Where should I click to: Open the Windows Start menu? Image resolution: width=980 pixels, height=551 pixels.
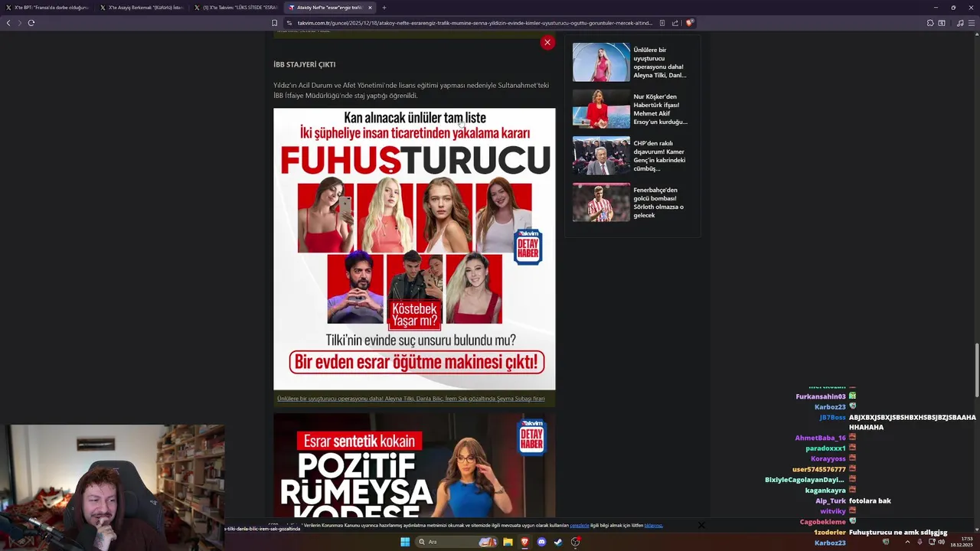coord(405,542)
